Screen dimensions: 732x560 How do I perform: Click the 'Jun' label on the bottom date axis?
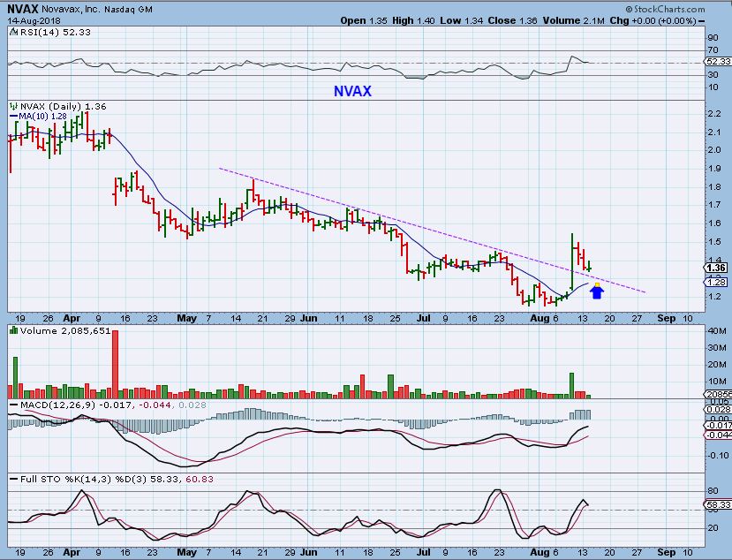point(308,552)
